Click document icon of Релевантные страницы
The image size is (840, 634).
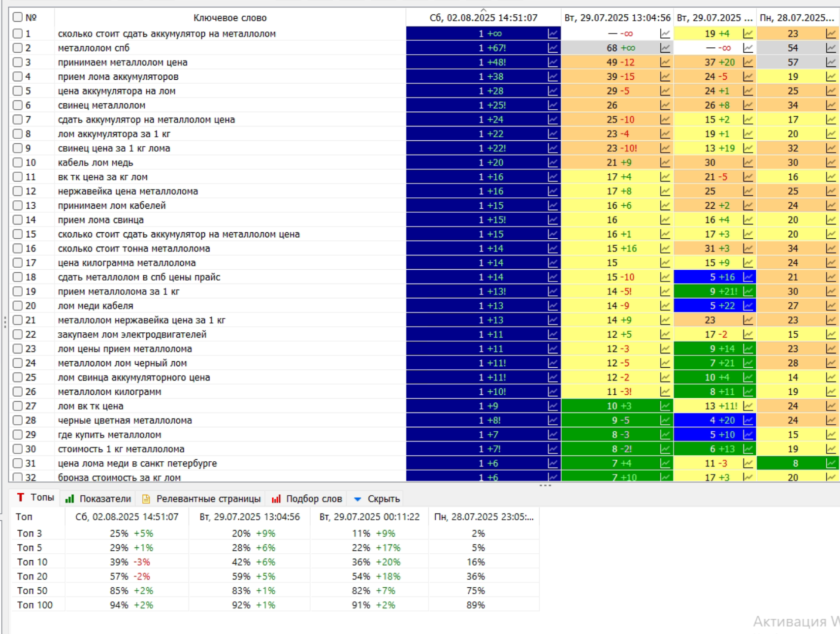click(x=146, y=499)
